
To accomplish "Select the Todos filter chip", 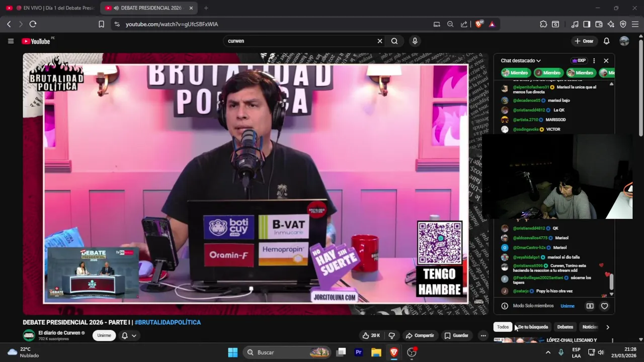I will pos(503,327).
